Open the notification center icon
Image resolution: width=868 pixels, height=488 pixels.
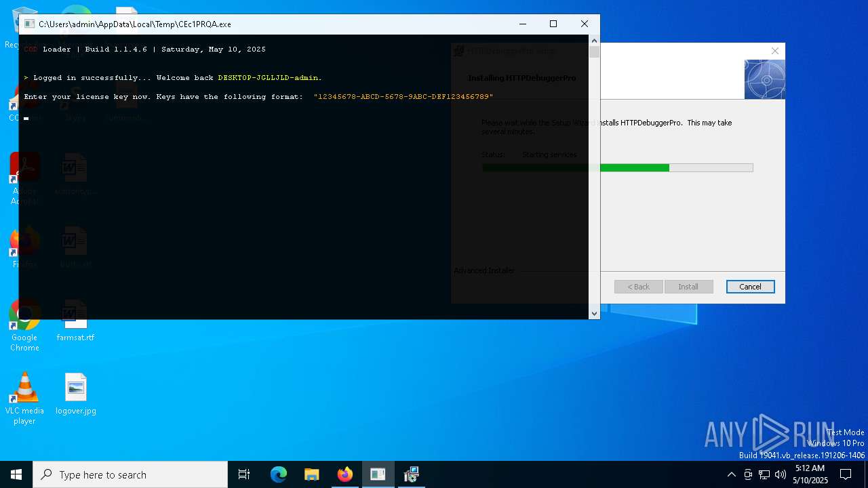(846, 474)
